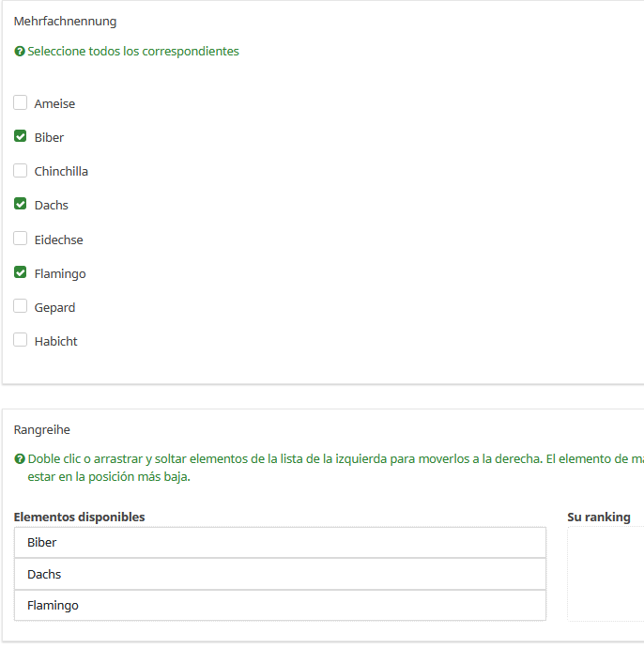This screenshot has width=644, height=649.
Task: Mark the Habicht checkbox
Action: click(x=21, y=341)
